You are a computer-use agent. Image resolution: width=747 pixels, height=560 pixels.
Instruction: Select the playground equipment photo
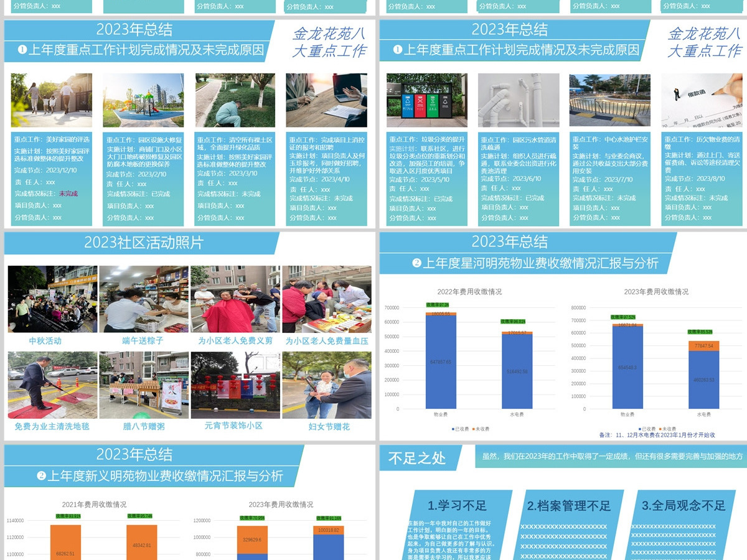point(143,100)
